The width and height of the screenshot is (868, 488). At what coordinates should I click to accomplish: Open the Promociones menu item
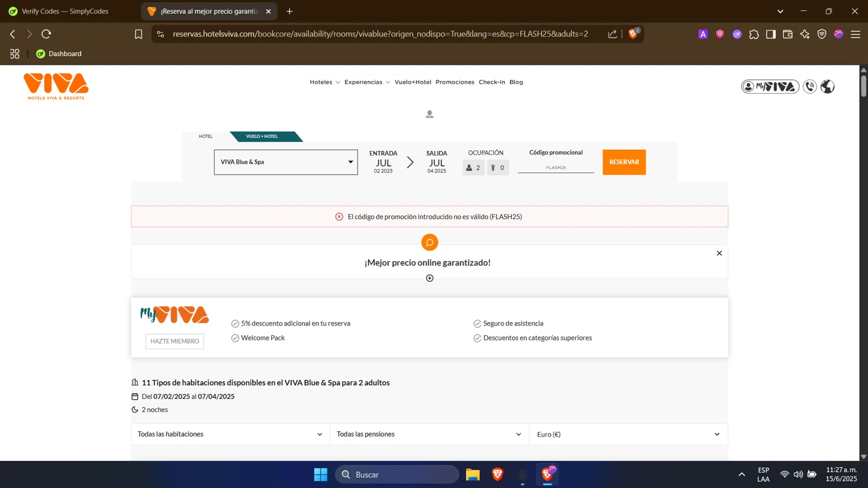[455, 82]
